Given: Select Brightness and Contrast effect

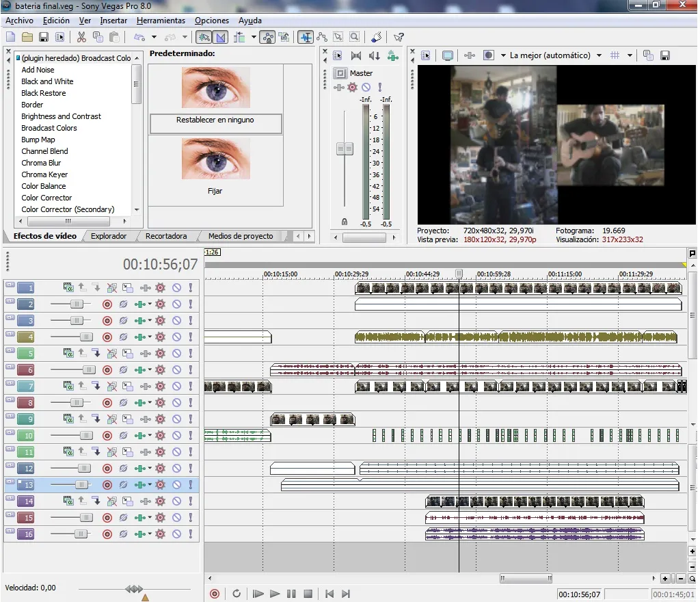Looking at the screenshot, I should (61, 116).
